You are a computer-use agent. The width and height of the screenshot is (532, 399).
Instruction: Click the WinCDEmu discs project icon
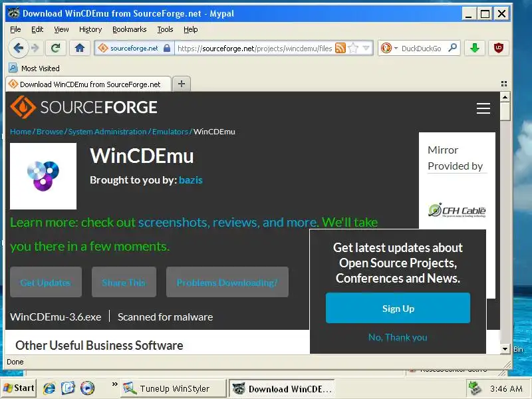[43, 176]
